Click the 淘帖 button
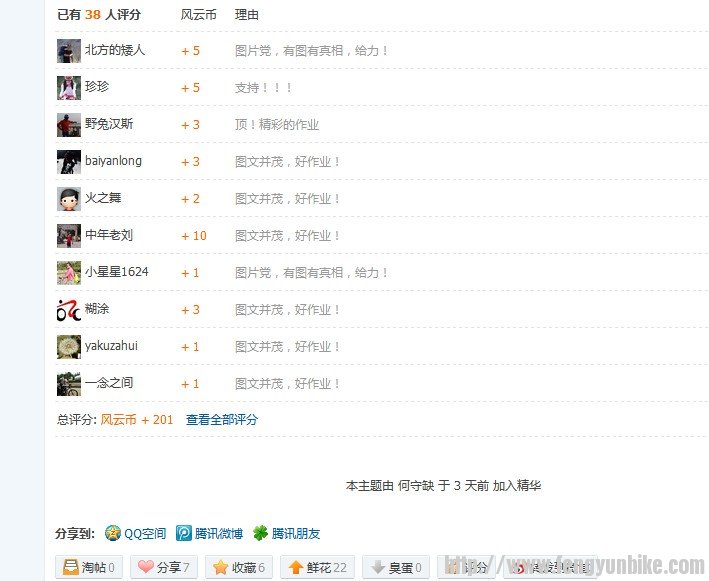 coord(89,567)
